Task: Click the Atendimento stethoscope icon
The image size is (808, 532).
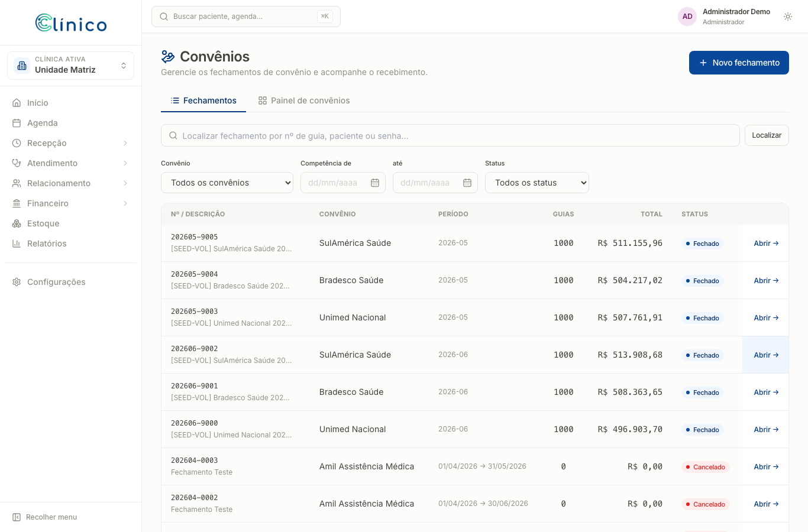Action: tap(17, 163)
